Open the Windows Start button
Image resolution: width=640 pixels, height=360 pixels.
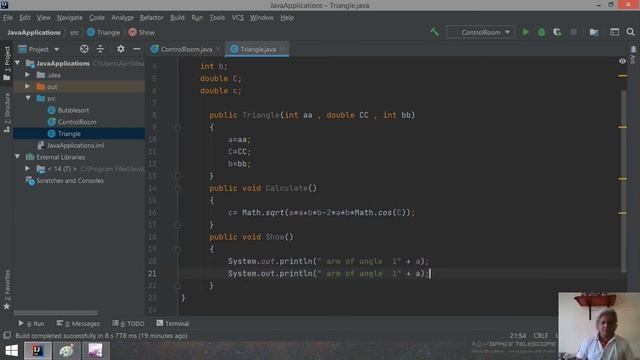point(11,351)
